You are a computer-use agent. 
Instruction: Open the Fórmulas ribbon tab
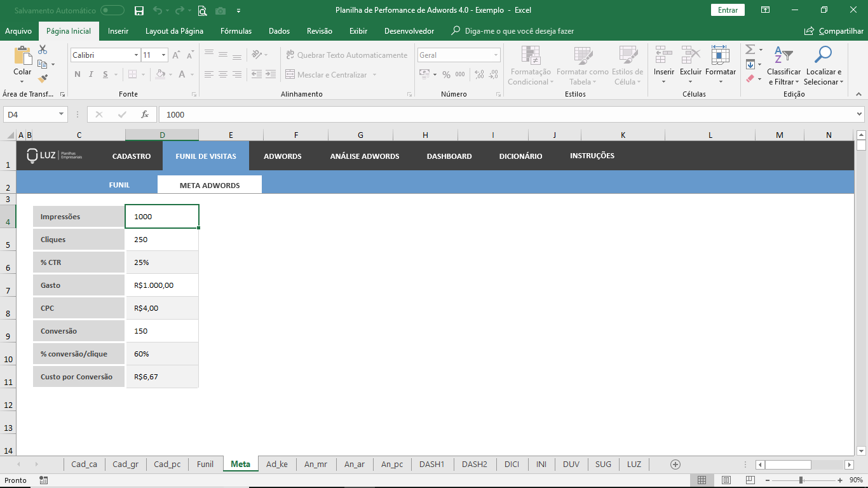pyautogui.click(x=236, y=31)
